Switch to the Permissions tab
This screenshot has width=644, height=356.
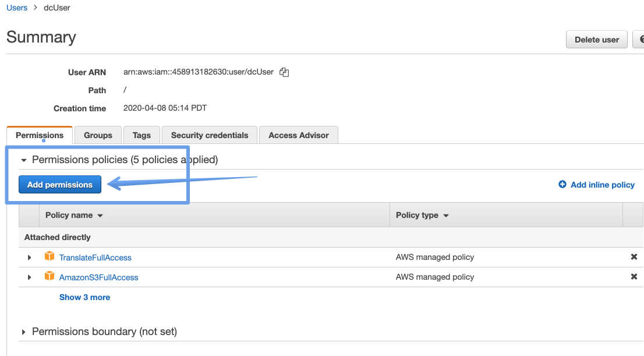40,135
